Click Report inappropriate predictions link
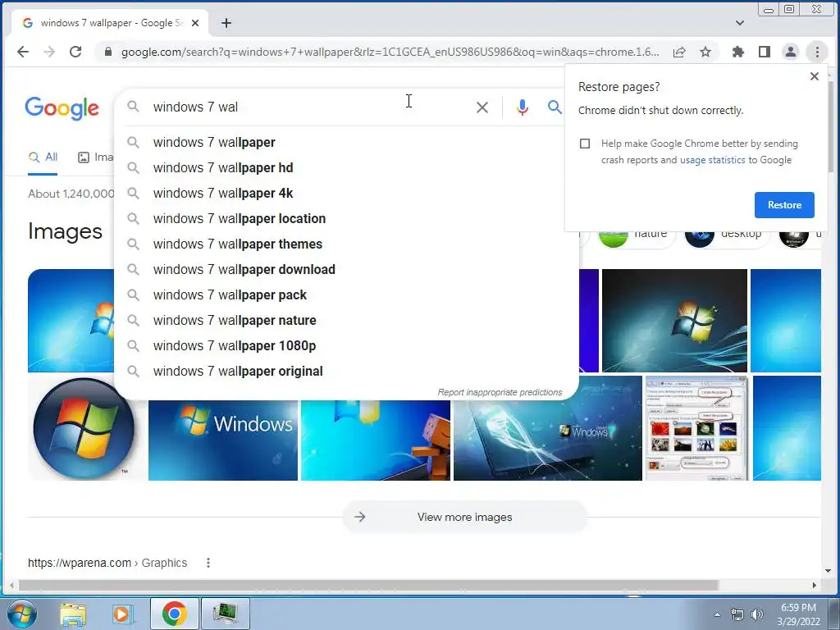The height and width of the screenshot is (630, 840). click(x=500, y=392)
